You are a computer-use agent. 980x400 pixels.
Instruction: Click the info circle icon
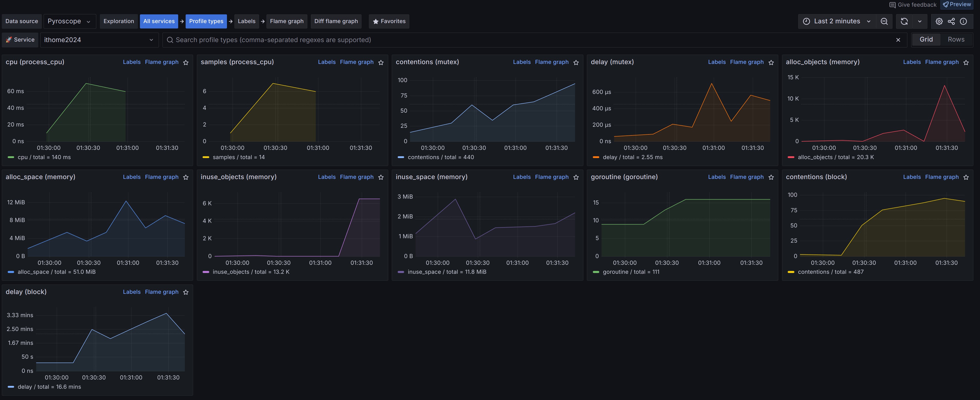click(x=963, y=21)
